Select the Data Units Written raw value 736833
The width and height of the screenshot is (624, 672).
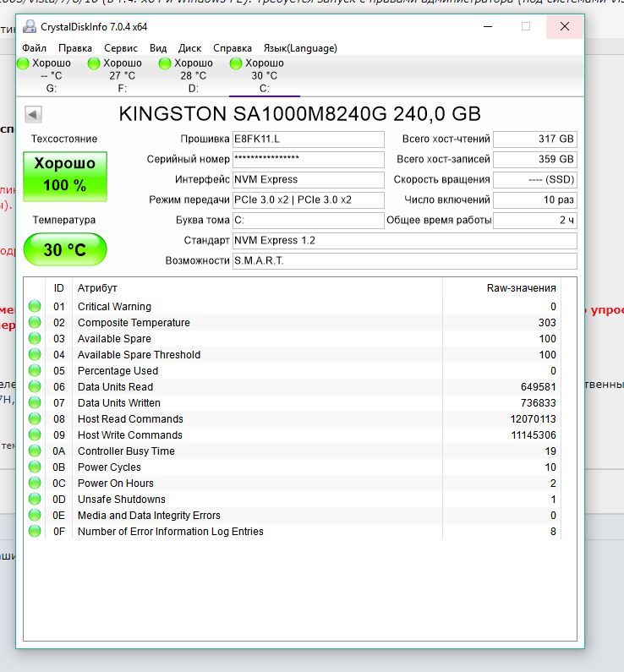tap(539, 403)
